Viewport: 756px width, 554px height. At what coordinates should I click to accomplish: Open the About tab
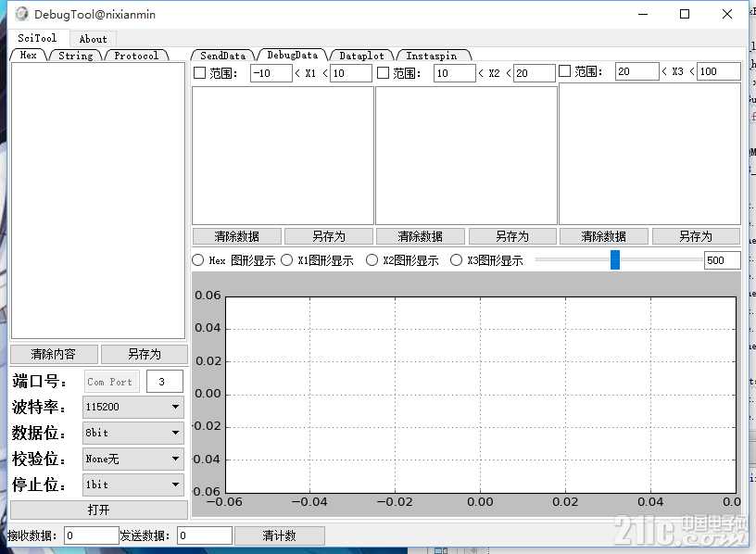(93, 39)
